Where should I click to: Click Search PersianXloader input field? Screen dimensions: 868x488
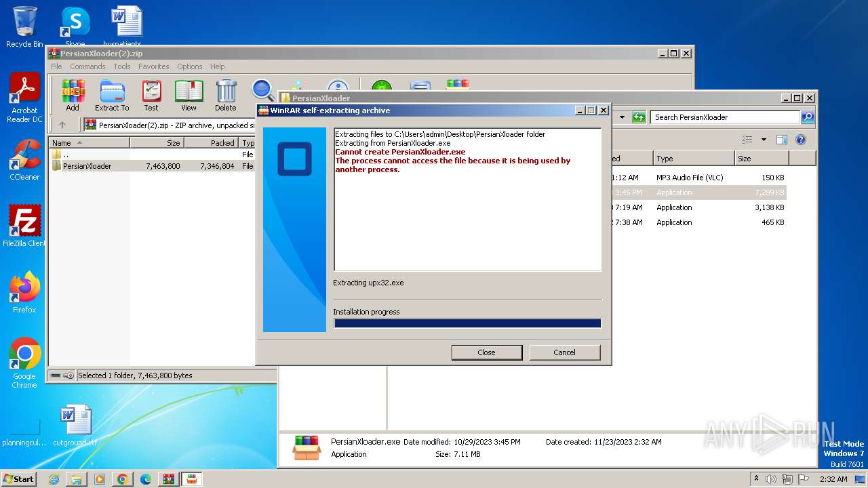(725, 117)
